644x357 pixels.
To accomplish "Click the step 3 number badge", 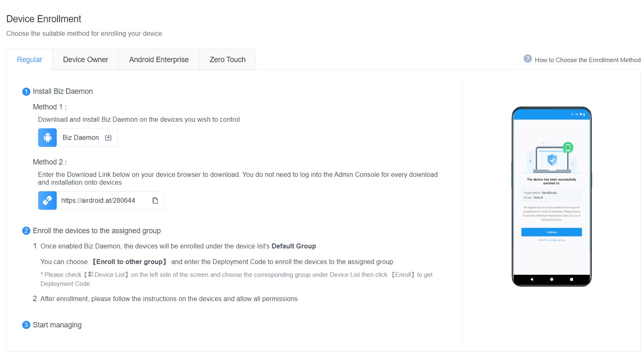I will (x=26, y=325).
